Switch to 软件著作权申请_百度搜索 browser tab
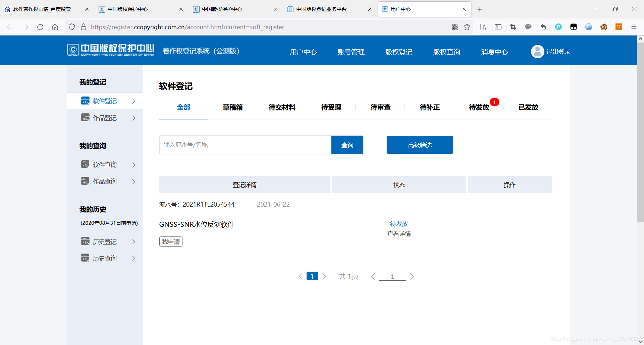Screen dimensions: 644x345 point(47,9)
